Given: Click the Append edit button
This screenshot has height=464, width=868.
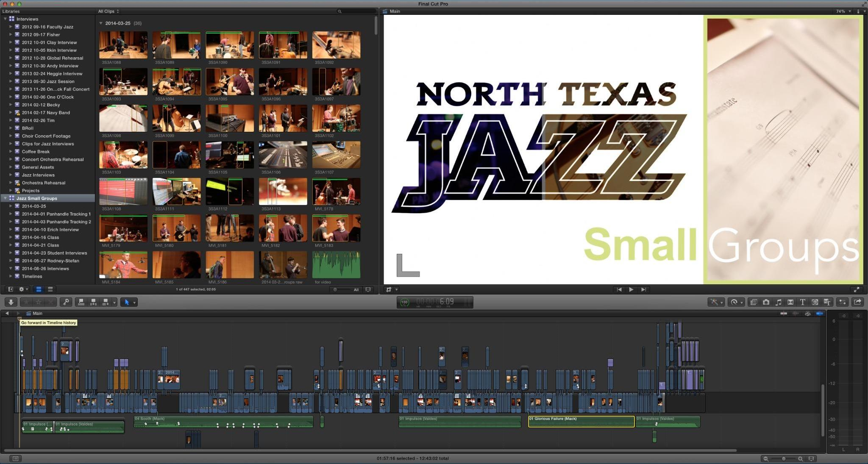Looking at the screenshot, I should (x=105, y=302).
